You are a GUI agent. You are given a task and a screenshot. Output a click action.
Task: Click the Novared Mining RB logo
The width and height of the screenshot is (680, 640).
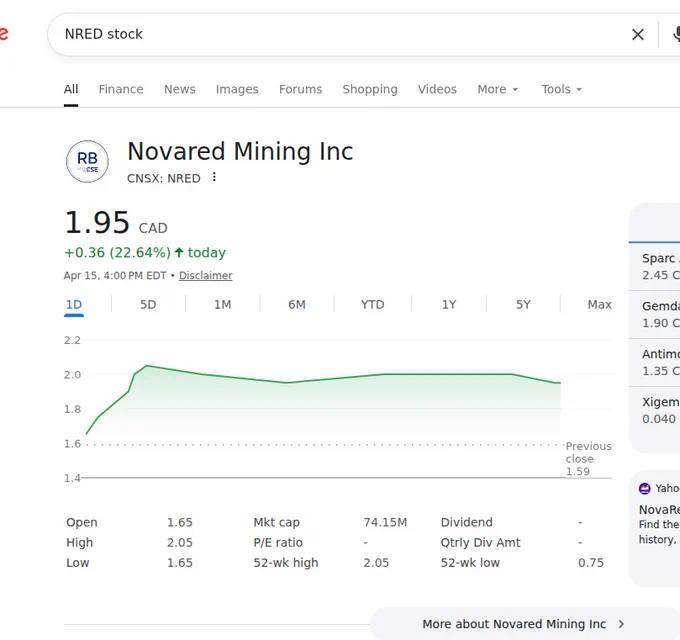click(87, 161)
